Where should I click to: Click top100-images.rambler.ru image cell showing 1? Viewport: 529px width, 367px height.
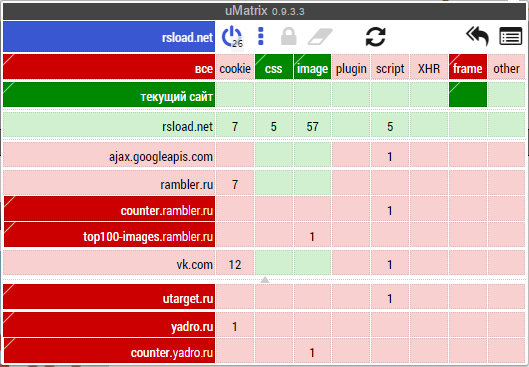point(312,235)
